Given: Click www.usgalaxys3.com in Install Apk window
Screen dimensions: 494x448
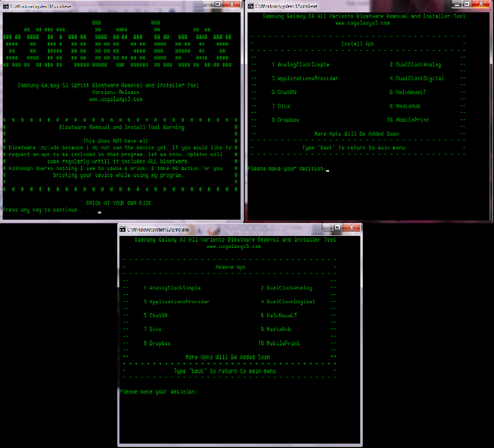Looking at the screenshot, I should [x=363, y=23].
